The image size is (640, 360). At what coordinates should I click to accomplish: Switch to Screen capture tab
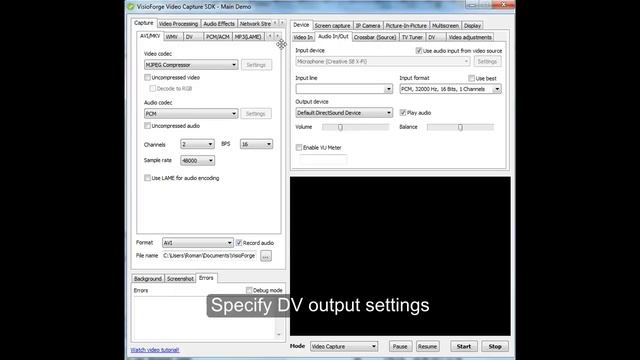pyautogui.click(x=332, y=25)
